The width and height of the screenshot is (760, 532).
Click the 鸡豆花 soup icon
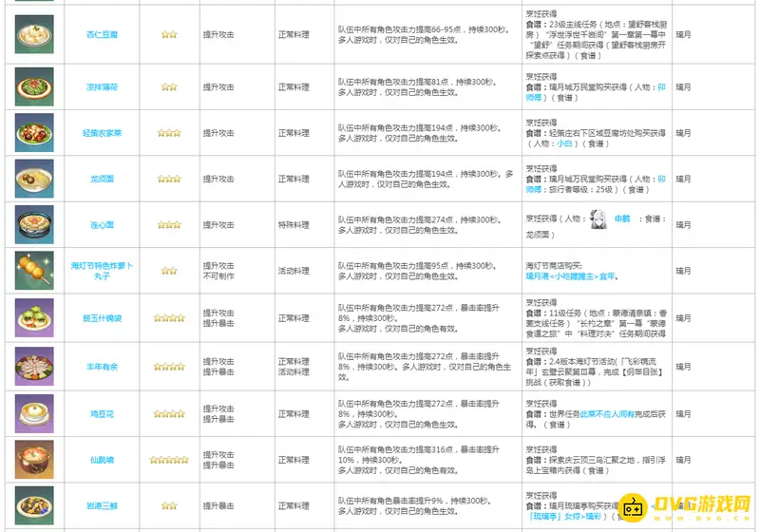[34, 413]
